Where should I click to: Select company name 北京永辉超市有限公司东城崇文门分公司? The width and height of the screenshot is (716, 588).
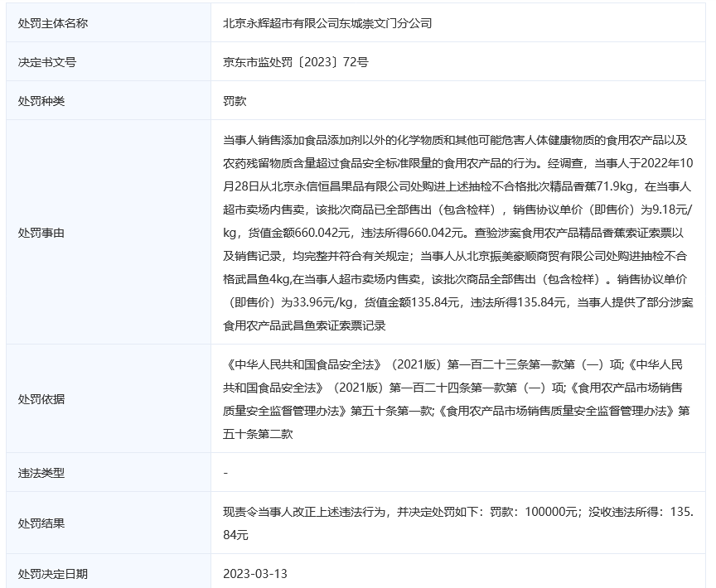pyautogui.click(x=327, y=23)
